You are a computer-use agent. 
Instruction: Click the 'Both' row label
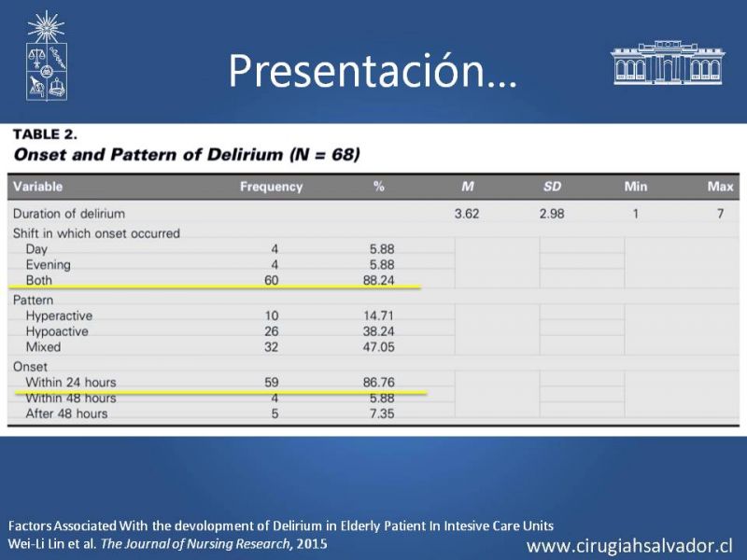(x=38, y=280)
